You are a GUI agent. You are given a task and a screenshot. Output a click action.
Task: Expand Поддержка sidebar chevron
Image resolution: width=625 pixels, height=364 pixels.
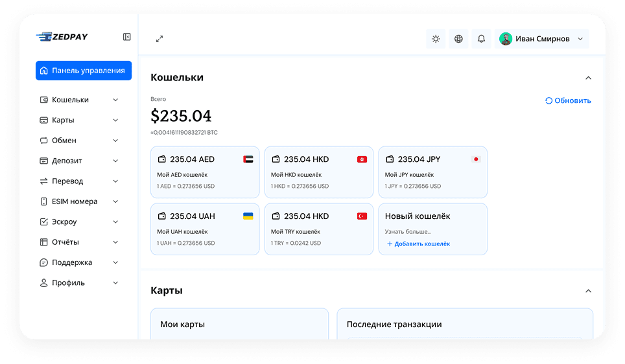tap(115, 262)
